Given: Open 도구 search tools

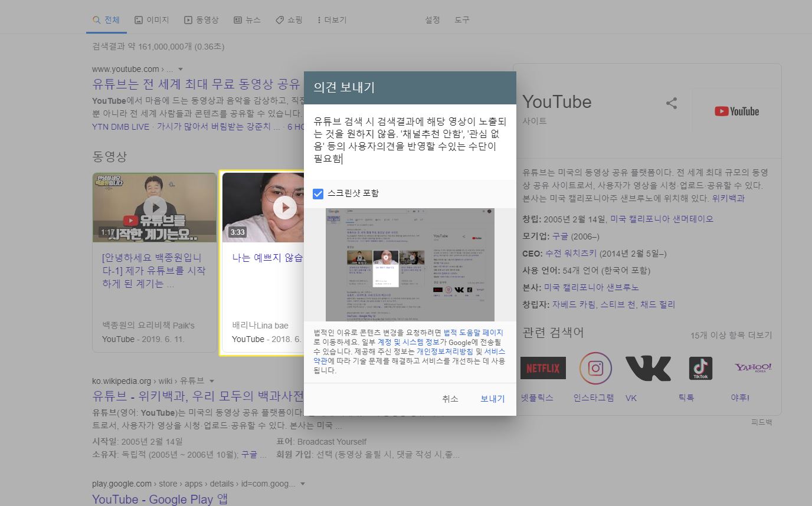Looking at the screenshot, I should pyautogui.click(x=462, y=19).
